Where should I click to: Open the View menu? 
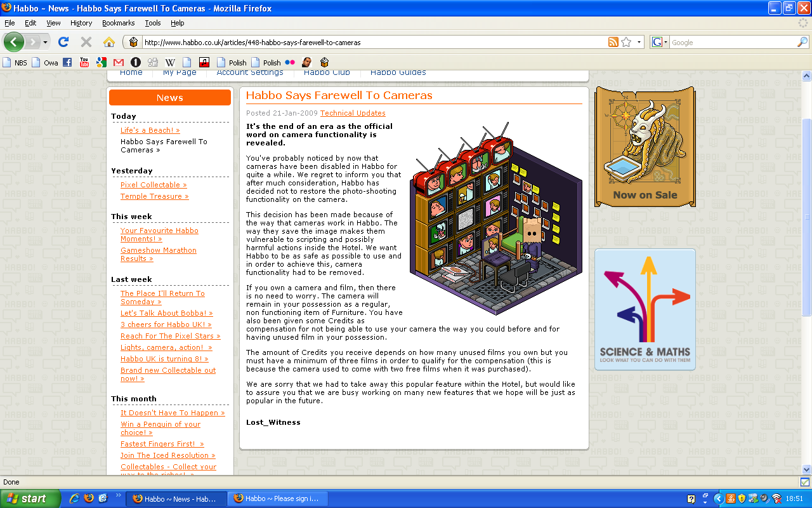53,23
